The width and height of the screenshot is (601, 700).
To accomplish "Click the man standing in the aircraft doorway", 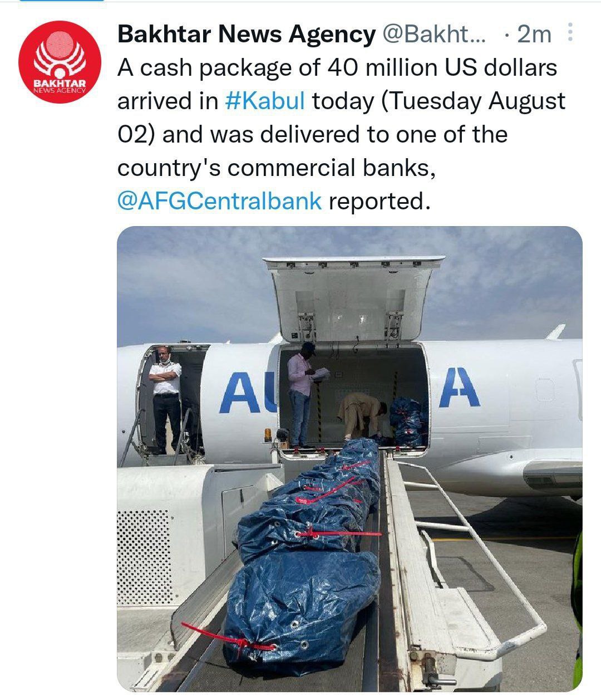I will click(x=166, y=399).
